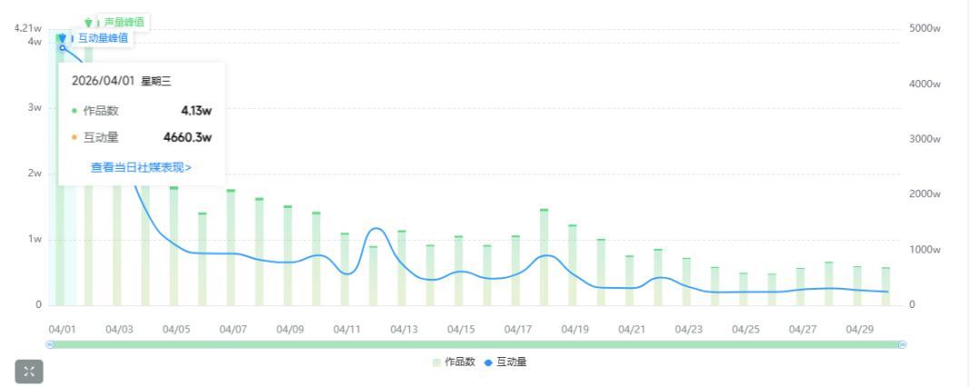Click the left handle of date range slider
Viewport: 980px width, 387px height.
pos(51,344)
